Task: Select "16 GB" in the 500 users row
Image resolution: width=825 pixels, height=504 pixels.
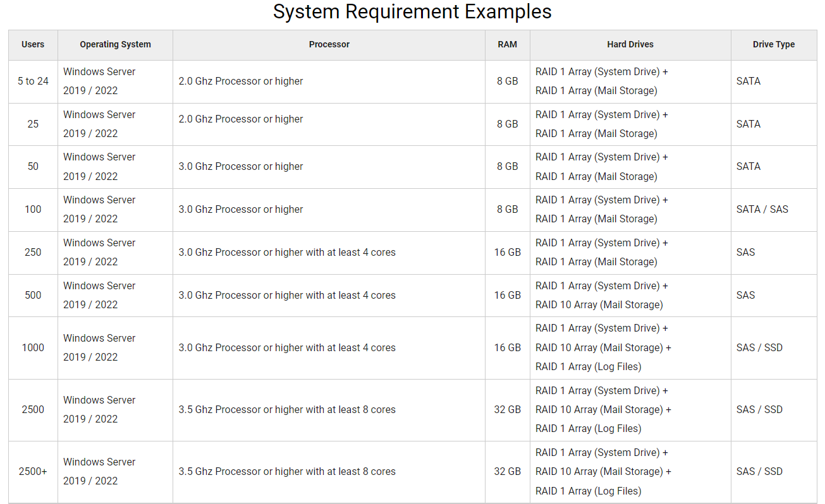Action: [x=507, y=296]
